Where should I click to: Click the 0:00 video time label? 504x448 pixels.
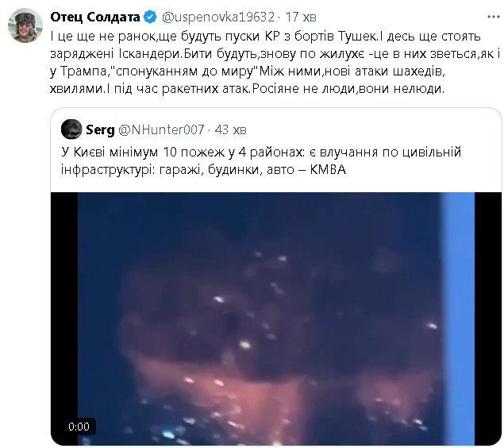79,427
